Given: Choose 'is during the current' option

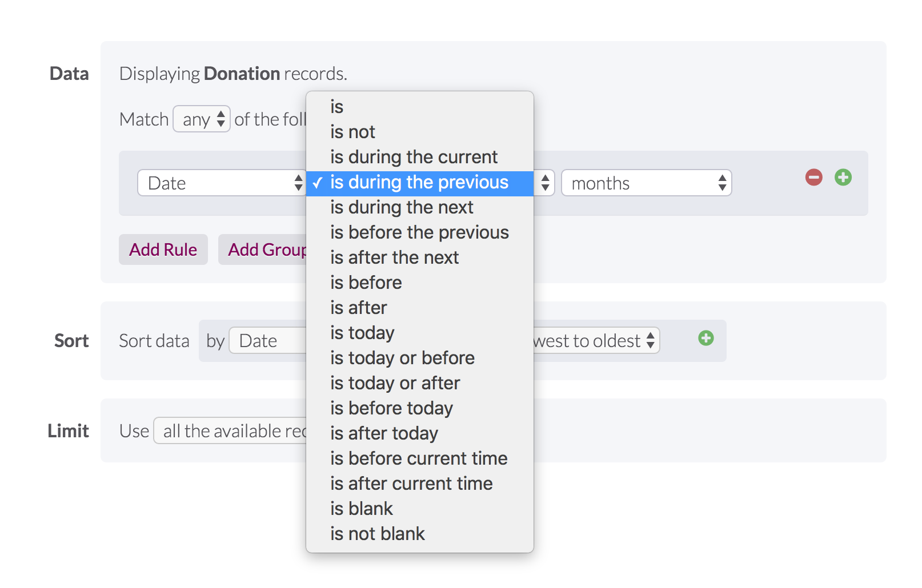Looking at the screenshot, I should click(x=414, y=158).
